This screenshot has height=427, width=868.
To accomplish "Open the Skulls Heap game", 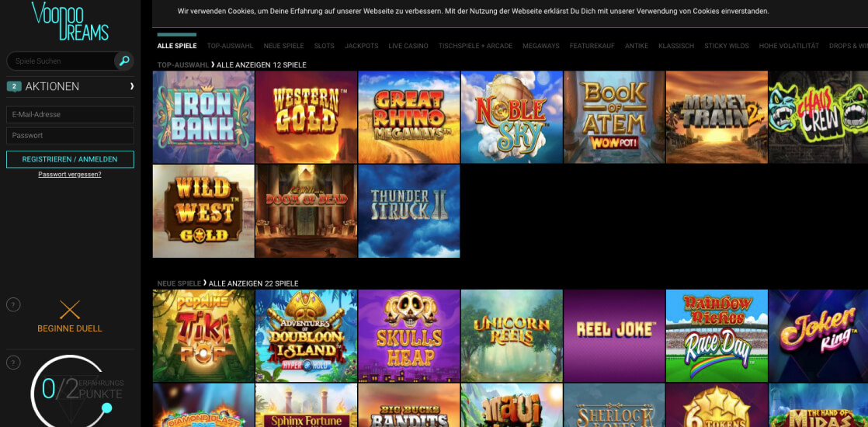I will tap(409, 335).
